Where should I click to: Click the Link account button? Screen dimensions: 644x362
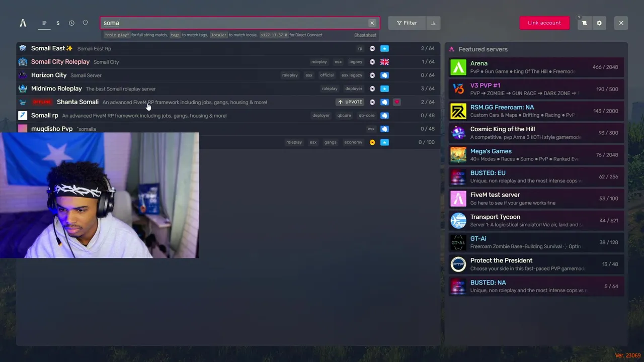coord(544,23)
